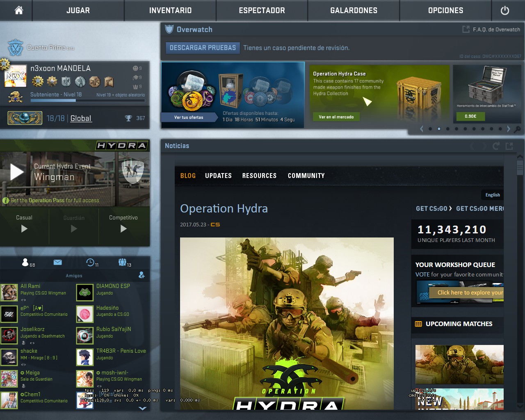Open the Operation Hydra blog title
Image resolution: width=525 pixels, height=420 pixels.
click(x=224, y=208)
